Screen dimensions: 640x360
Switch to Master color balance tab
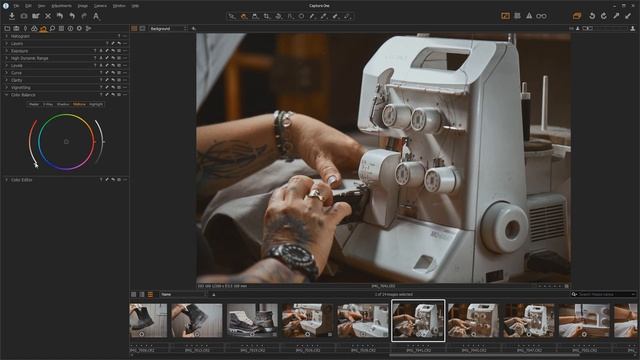tap(34, 104)
